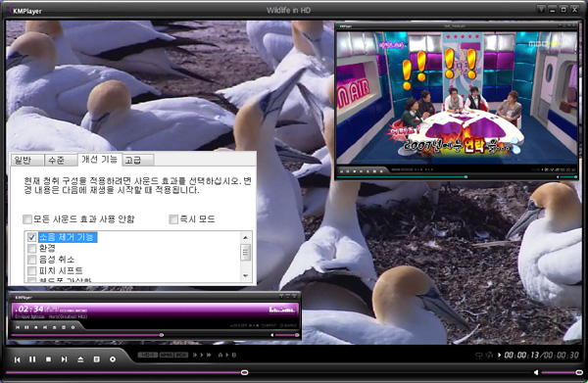Click the effects list scroll-up arrow

[x=246, y=237]
